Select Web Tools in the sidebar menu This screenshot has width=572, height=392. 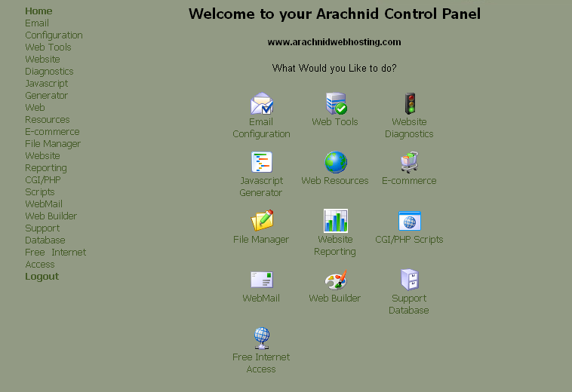pos(48,47)
